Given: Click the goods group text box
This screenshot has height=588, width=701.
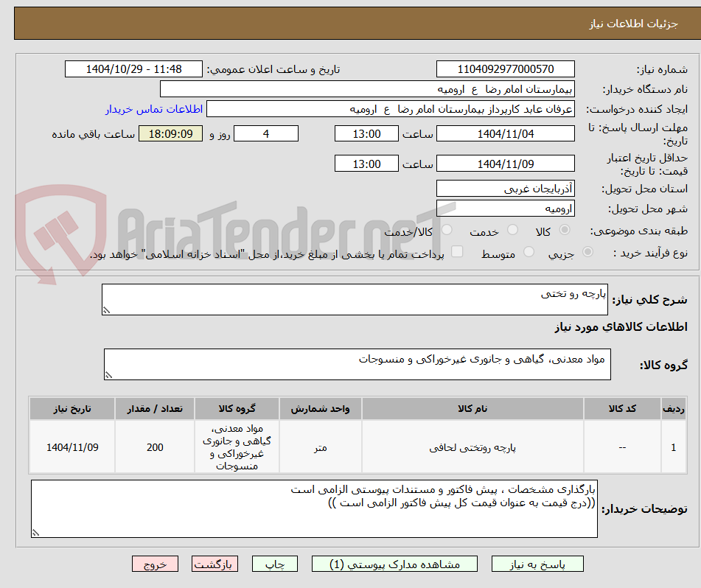Looking at the screenshot, I should pos(358,364).
